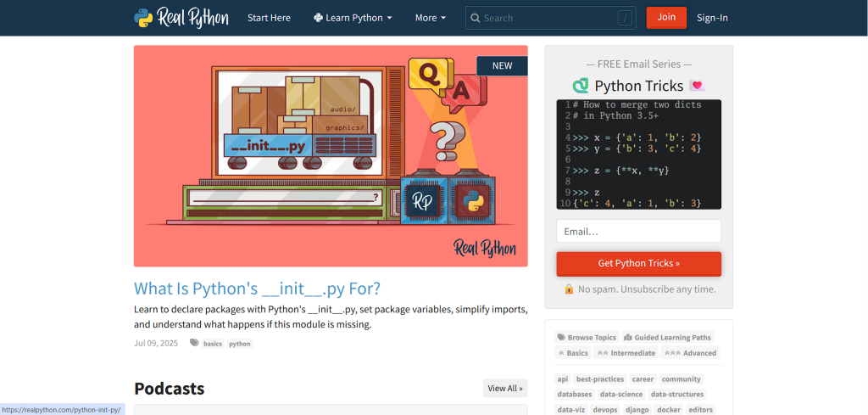Click inside the Search field
The width and height of the screenshot is (868, 415).
[x=550, y=18]
